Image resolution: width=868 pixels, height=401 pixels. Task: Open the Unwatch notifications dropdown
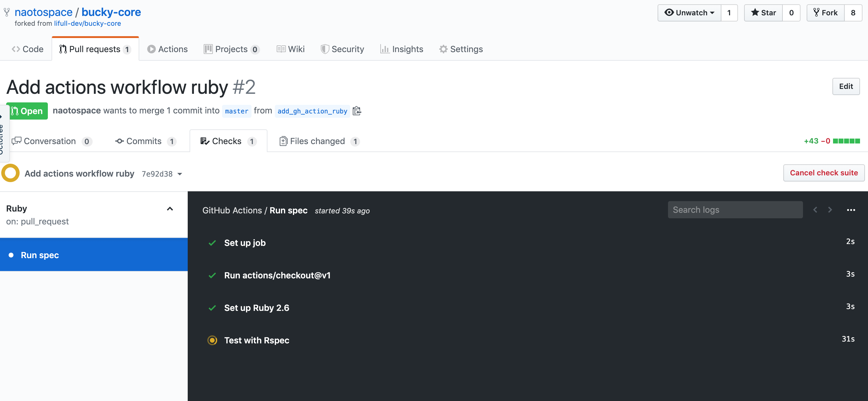(x=689, y=13)
